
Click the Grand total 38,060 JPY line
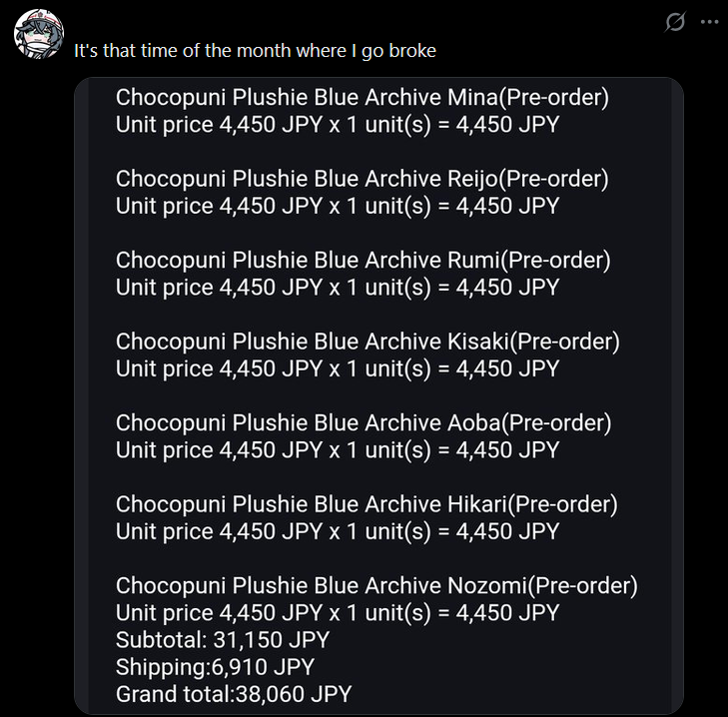click(x=234, y=694)
